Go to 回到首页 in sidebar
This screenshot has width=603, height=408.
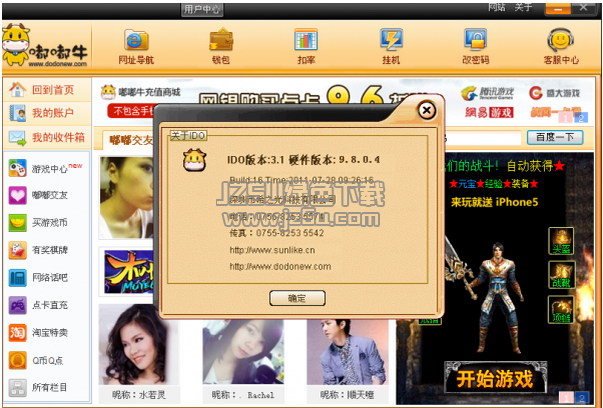[x=47, y=90]
